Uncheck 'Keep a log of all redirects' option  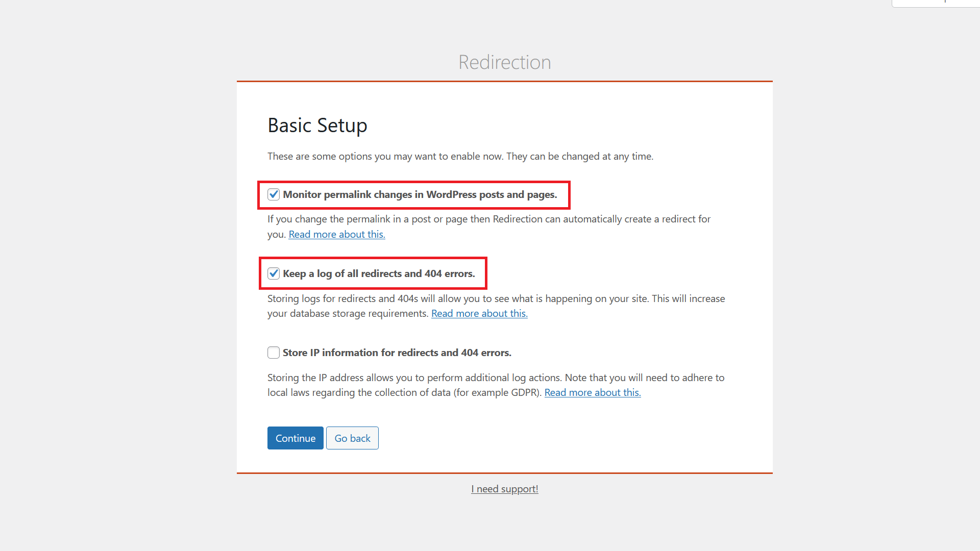click(273, 273)
